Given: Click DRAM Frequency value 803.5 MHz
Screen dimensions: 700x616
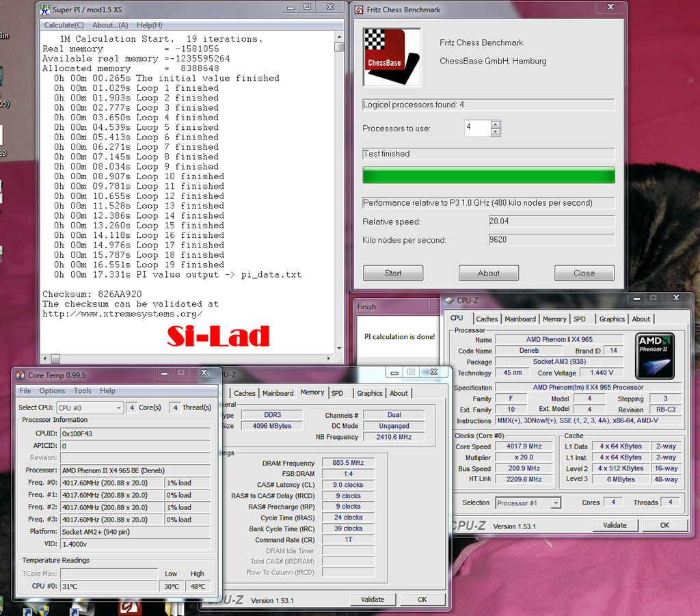Looking at the screenshot, I should coord(348,463).
